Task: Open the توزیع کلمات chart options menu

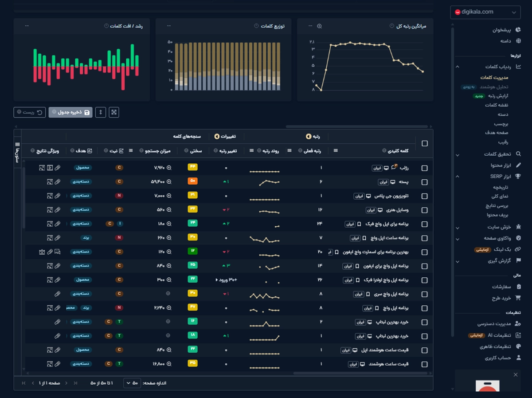Action: tap(169, 26)
